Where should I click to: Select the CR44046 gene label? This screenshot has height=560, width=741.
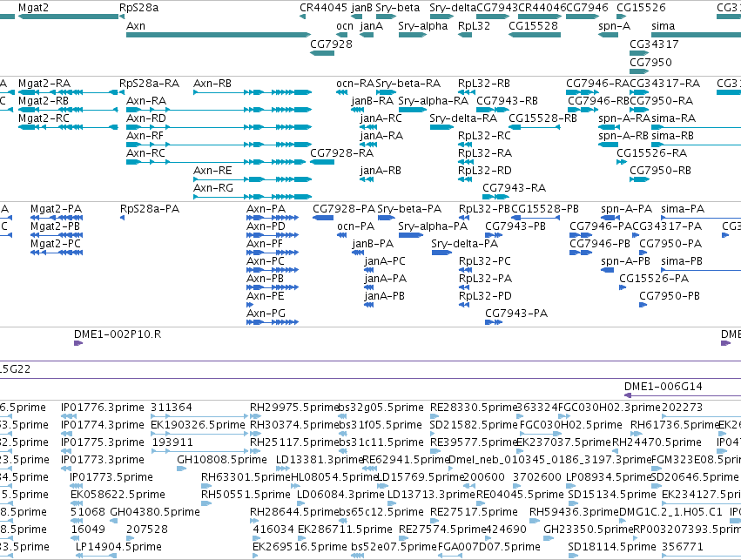[542, 8]
